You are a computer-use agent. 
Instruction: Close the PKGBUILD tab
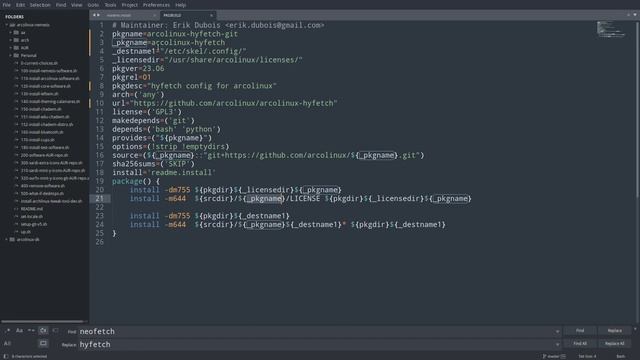tap(211, 16)
